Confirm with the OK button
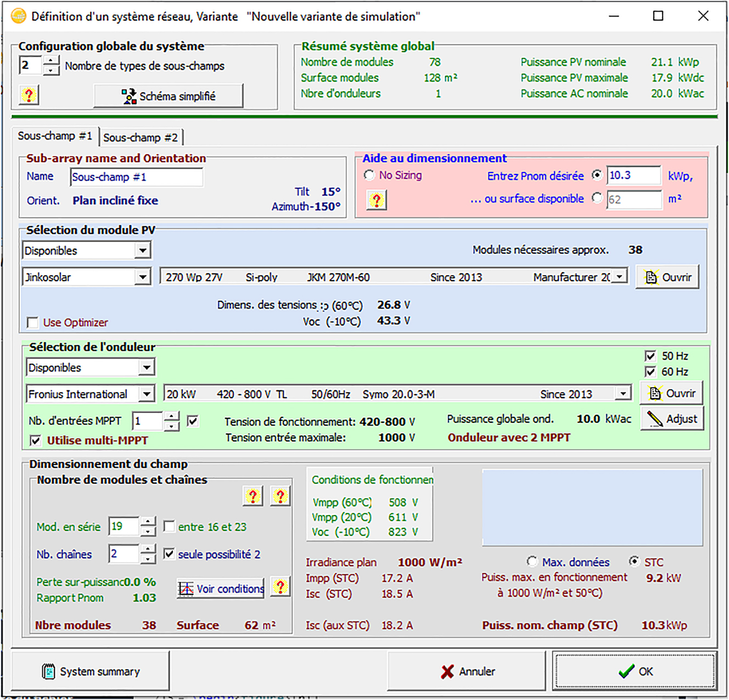 coord(635,671)
